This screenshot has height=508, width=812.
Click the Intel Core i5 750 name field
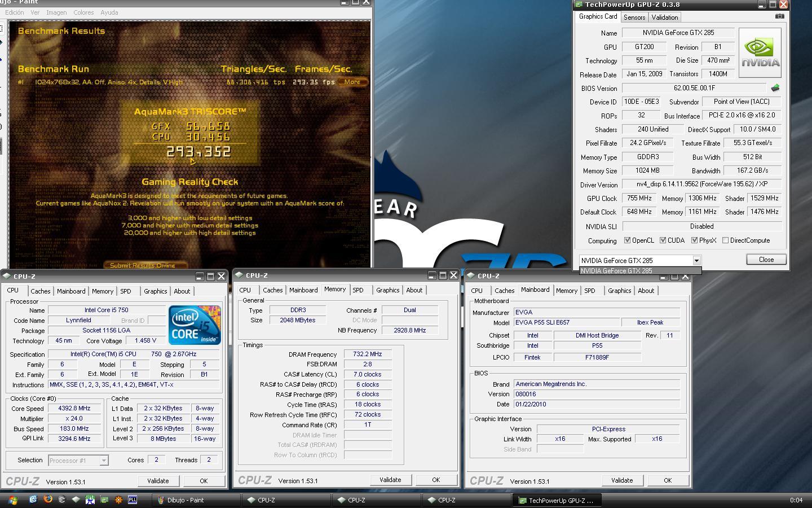point(107,310)
